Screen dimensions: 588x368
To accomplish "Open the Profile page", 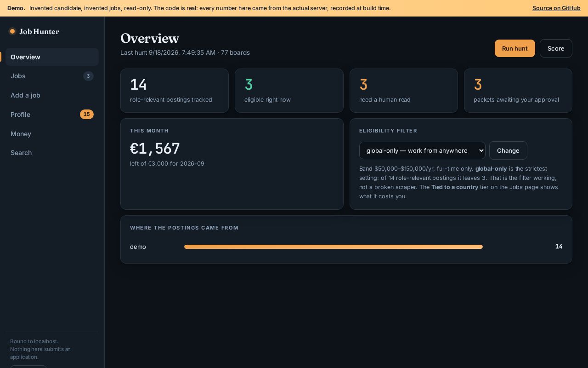I will (52, 115).
